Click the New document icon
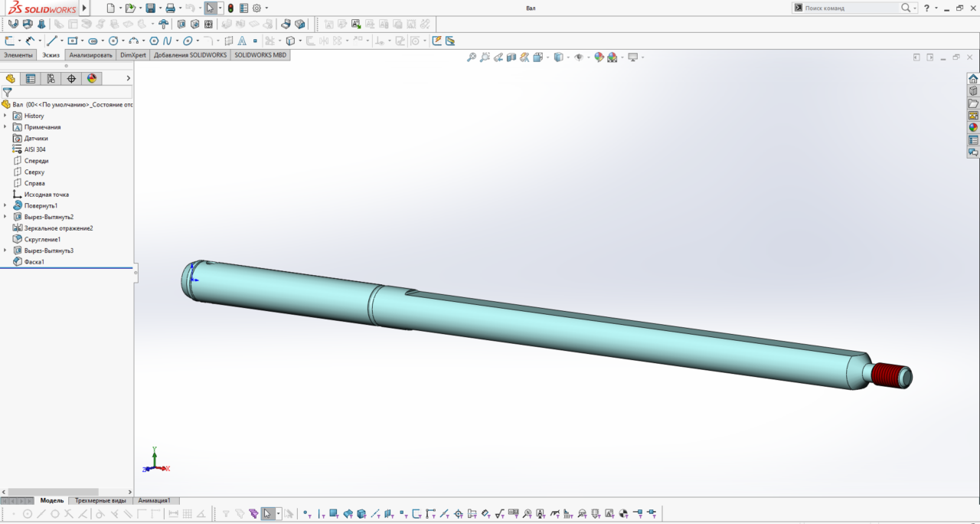 110,8
